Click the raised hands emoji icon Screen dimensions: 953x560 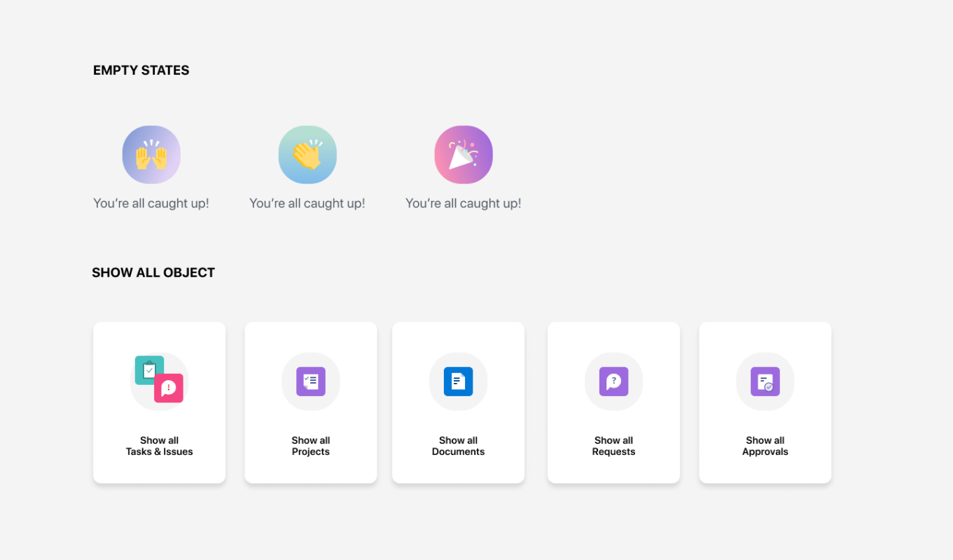151,155
